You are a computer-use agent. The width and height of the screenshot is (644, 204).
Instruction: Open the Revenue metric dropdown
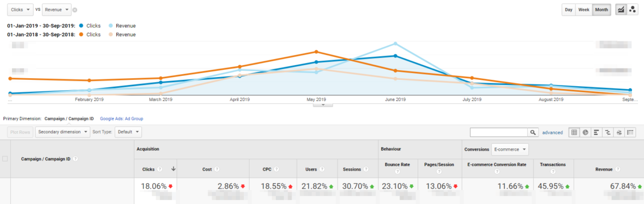57,10
